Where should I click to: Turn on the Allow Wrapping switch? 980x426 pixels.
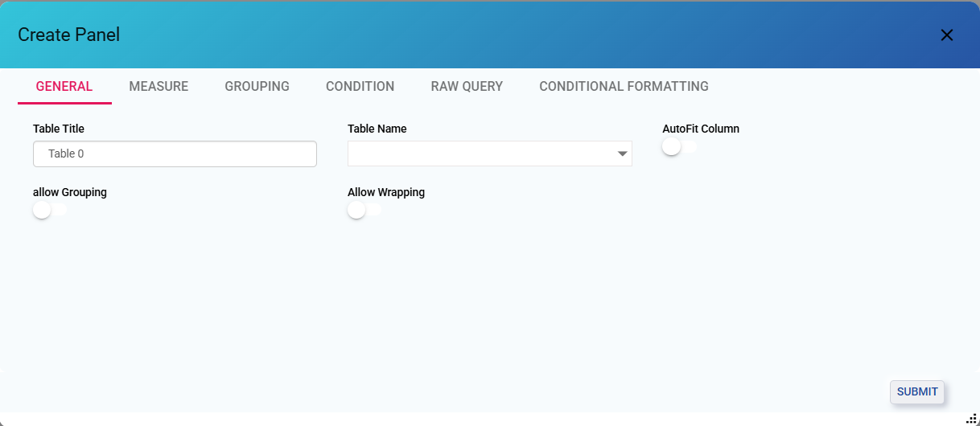364,210
